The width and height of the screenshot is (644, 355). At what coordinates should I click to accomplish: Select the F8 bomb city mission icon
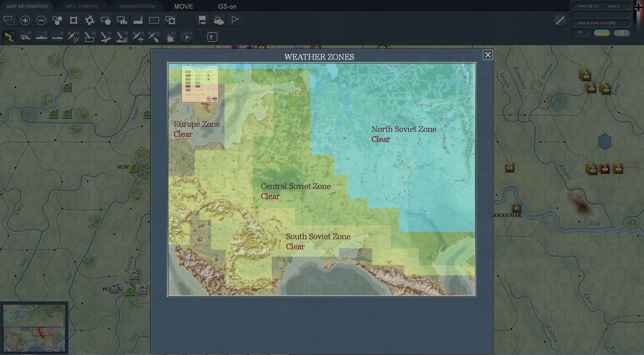(x=121, y=37)
